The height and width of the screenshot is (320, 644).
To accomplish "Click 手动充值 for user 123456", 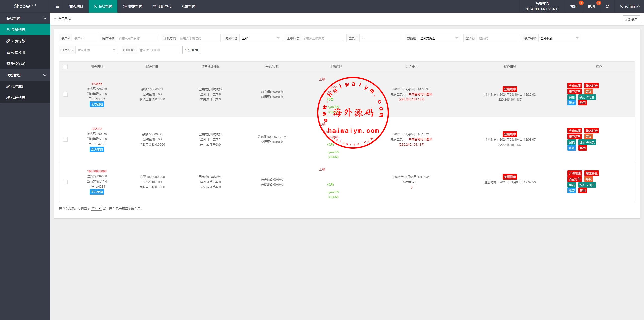I will coord(574,86).
